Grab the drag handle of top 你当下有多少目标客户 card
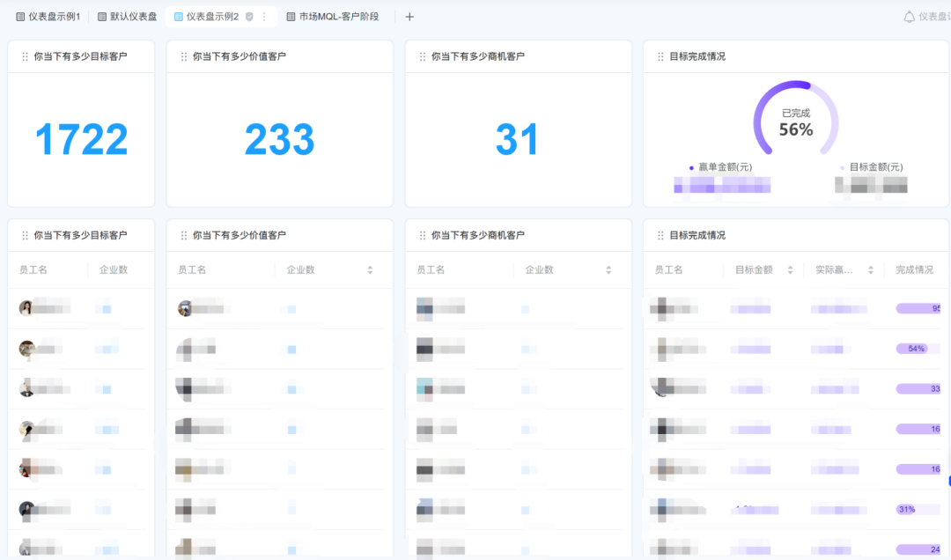 point(25,56)
